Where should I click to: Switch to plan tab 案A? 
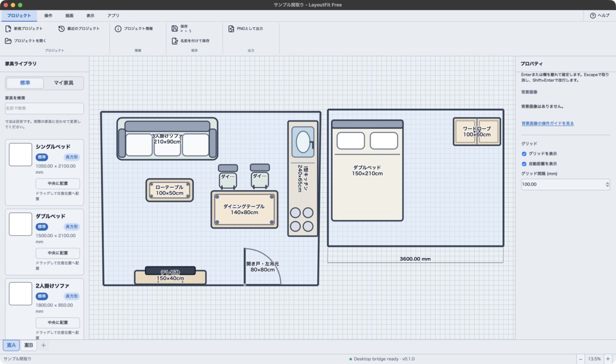(11, 345)
